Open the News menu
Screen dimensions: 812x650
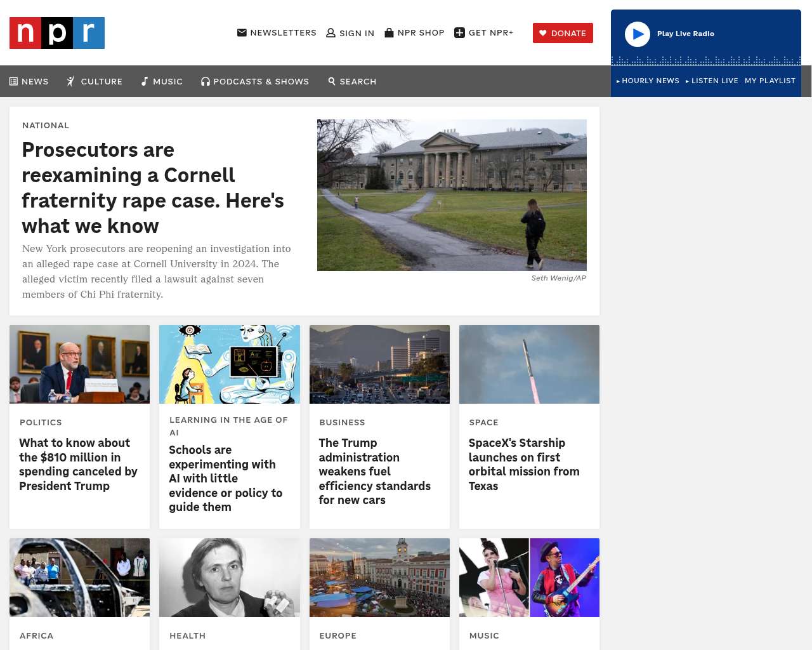29,81
